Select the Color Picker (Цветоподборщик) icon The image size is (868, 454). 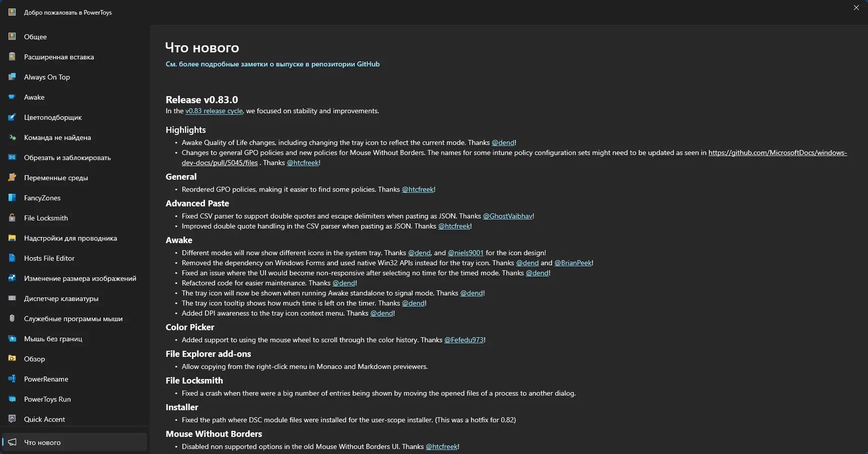click(x=12, y=117)
